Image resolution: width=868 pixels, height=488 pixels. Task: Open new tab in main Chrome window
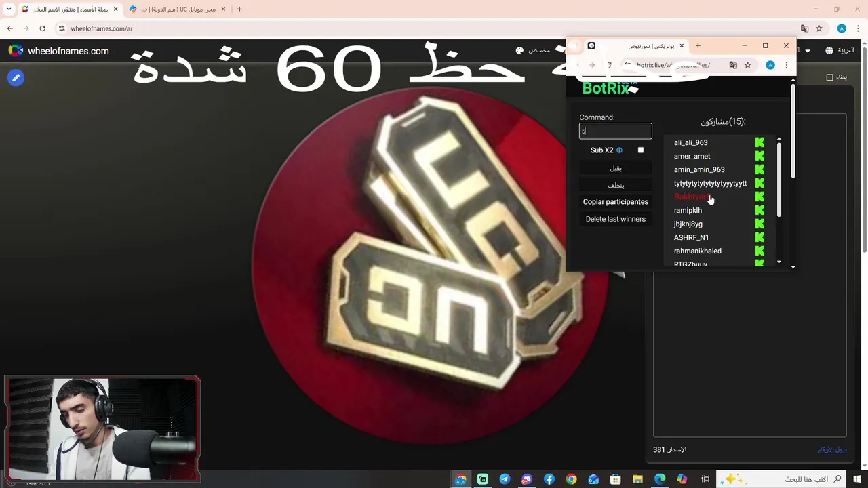click(x=239, y=9)
